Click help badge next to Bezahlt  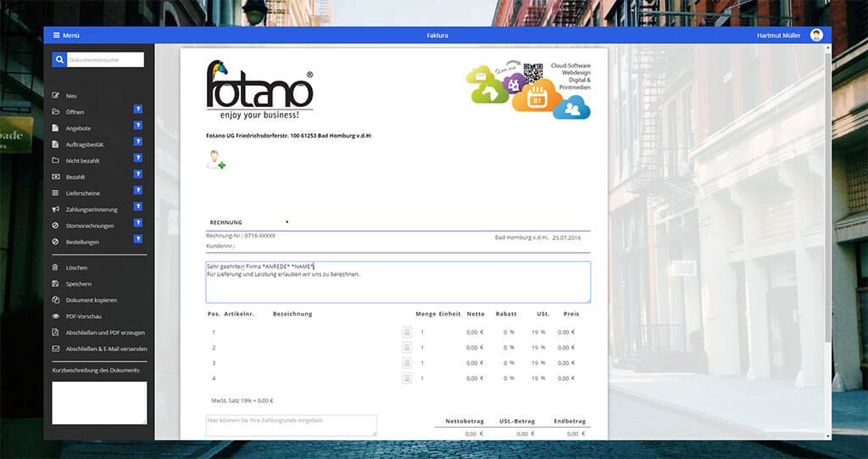pos(138,174)
